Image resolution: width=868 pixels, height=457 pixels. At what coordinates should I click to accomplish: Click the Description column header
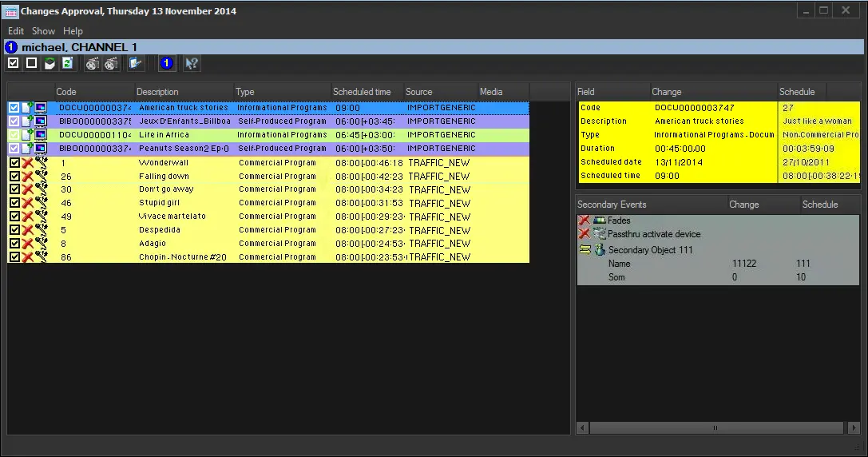pyautogui.click(x=157, y=92)
